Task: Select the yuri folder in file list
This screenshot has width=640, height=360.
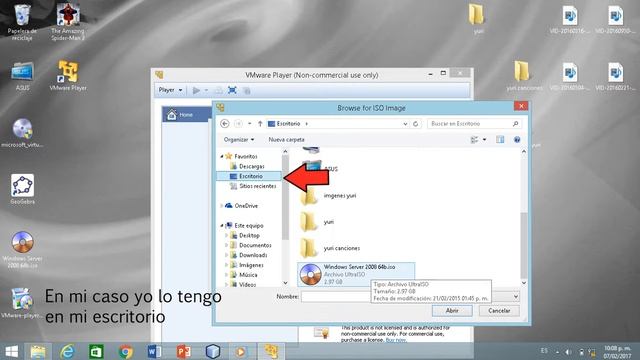Action: [317, 222]
